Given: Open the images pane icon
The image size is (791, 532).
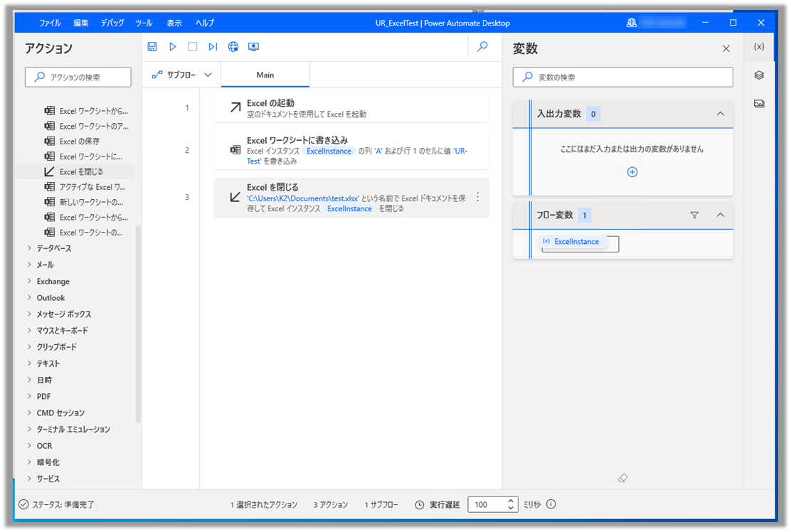Looking at the screenshot, I should [x=759, y=103].
